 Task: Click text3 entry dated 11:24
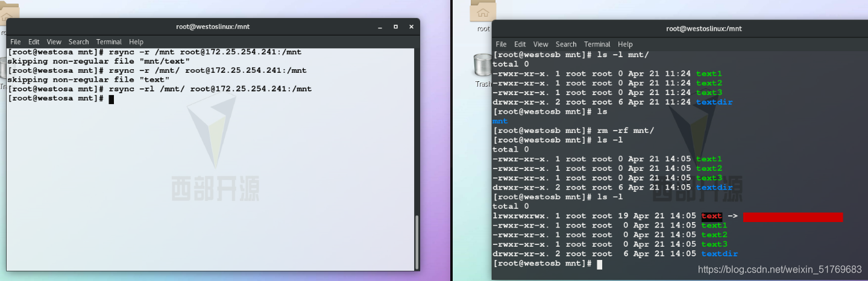tap(709, 93)
